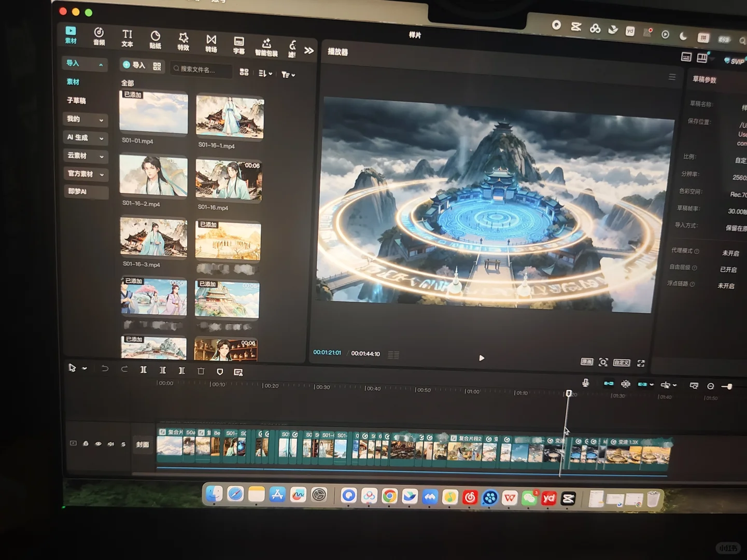Undo the last edit
This screenshot has height=560, width=747.
point(105,369)
